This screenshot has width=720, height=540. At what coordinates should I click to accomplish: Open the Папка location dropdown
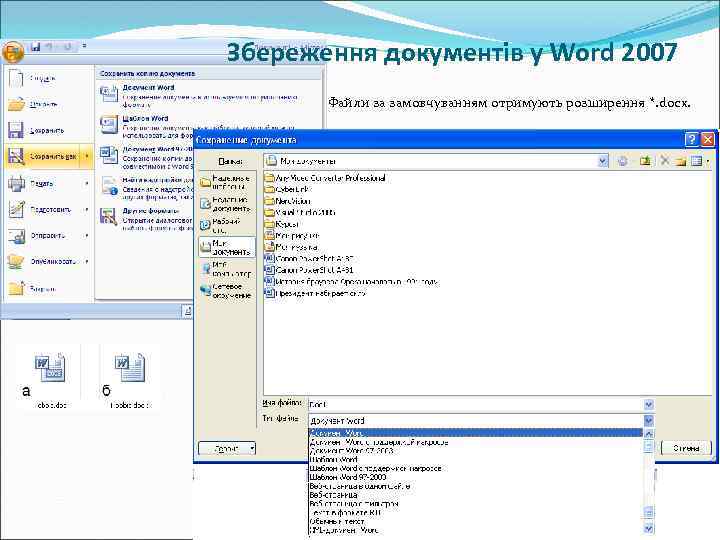(x=603, y=161)
